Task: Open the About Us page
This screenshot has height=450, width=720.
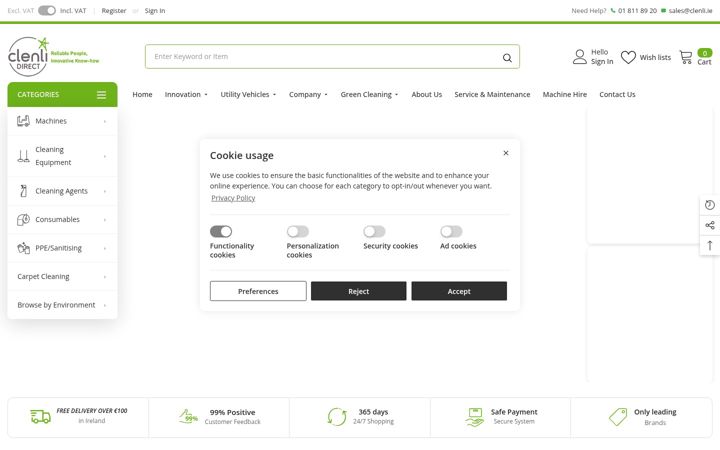Action: (427, 95)
